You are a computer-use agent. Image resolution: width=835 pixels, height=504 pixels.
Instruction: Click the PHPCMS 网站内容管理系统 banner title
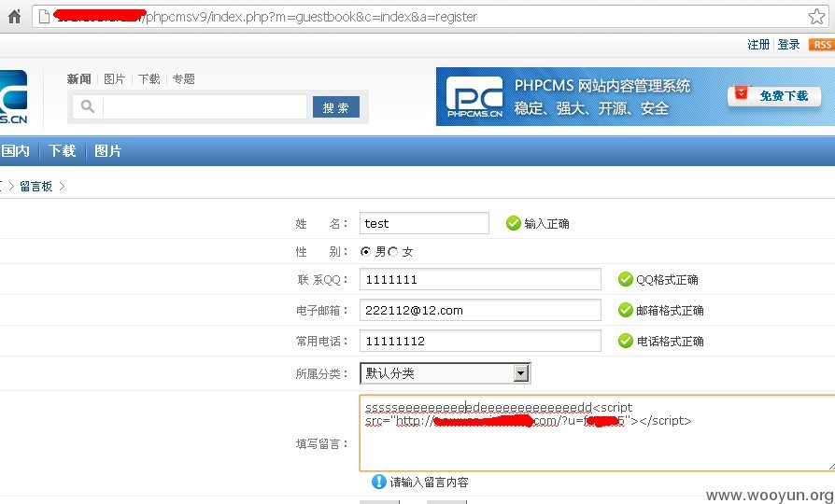tap(602, 86)
